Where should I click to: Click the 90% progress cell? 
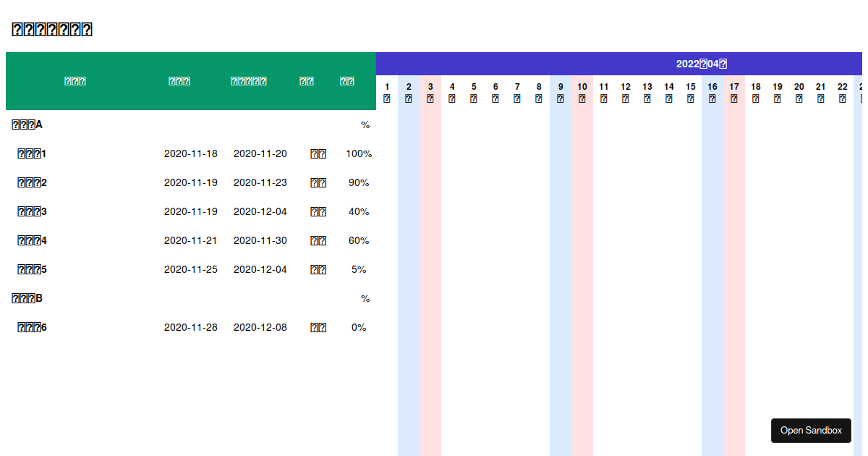point(359,182)
